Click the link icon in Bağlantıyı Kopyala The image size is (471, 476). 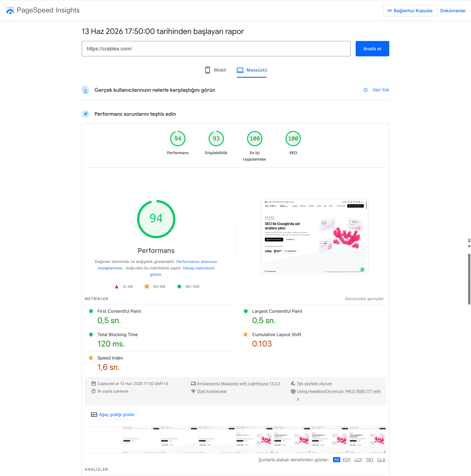click(389, 11)
